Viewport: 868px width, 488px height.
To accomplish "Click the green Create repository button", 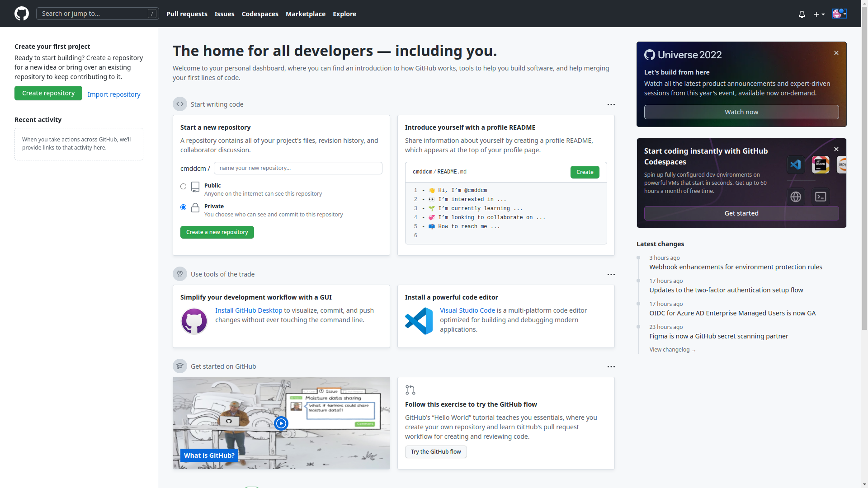I will [x=48, y=93].
